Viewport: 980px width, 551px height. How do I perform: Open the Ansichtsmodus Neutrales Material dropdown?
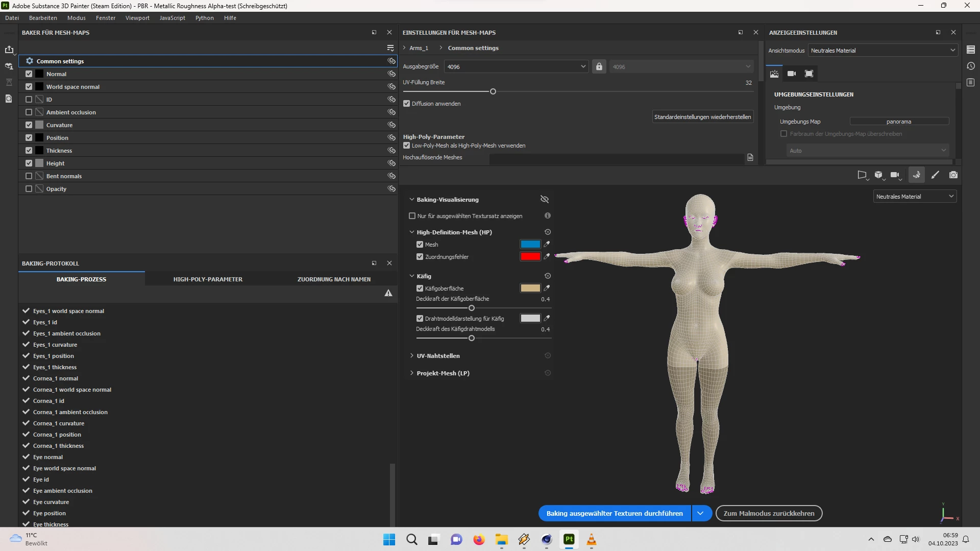coord(883,51)
